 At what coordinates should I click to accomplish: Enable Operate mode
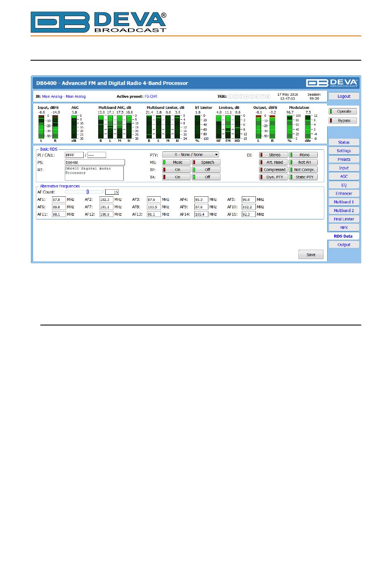[342, 111]
